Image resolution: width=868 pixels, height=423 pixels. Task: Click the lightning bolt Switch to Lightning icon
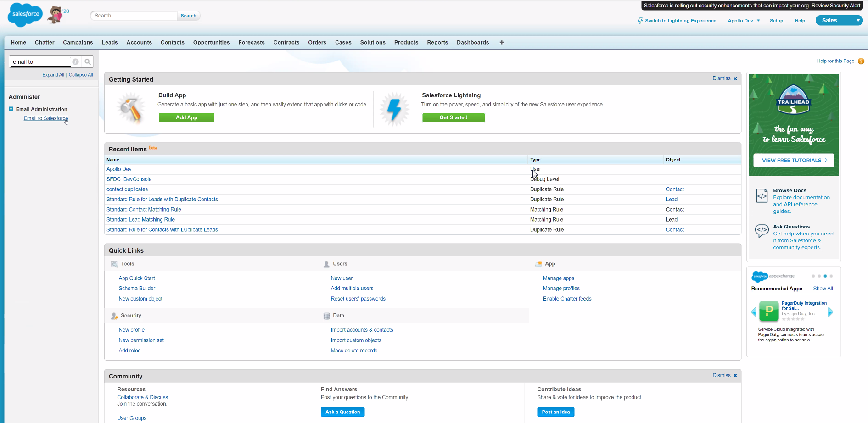[640, 21]
